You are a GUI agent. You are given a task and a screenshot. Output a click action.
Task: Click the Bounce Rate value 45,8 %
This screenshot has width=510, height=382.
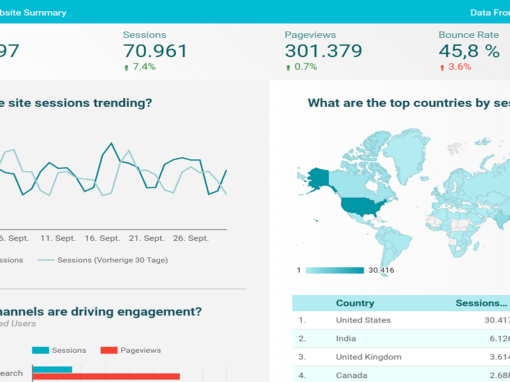(469, 51)
